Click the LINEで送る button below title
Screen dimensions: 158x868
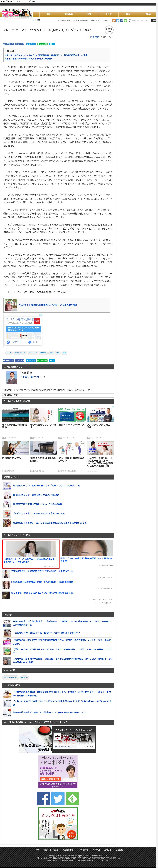coord(42,44)
